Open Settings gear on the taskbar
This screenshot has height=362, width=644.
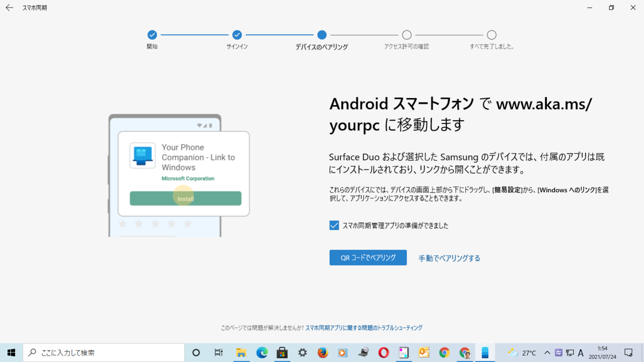(303, 352)
